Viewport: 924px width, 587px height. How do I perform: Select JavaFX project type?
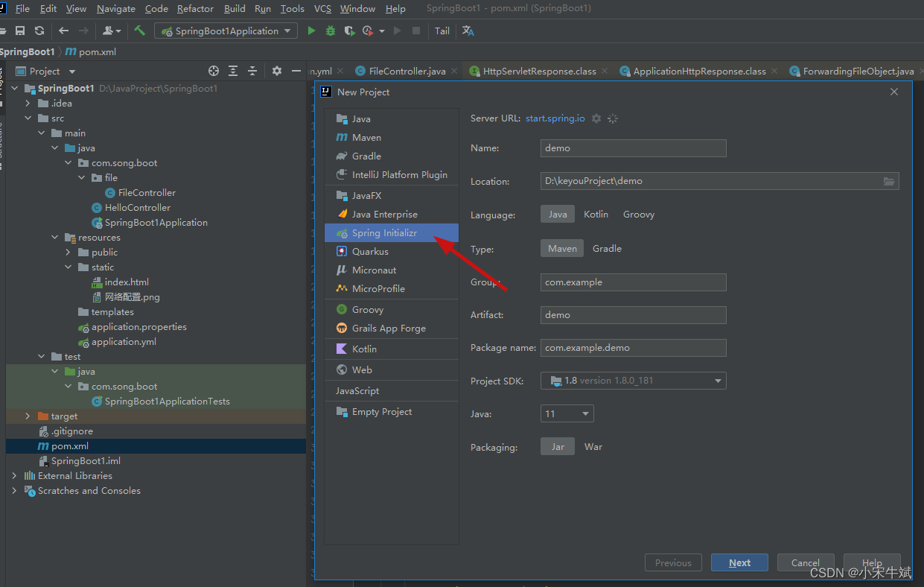pos(392,195)
